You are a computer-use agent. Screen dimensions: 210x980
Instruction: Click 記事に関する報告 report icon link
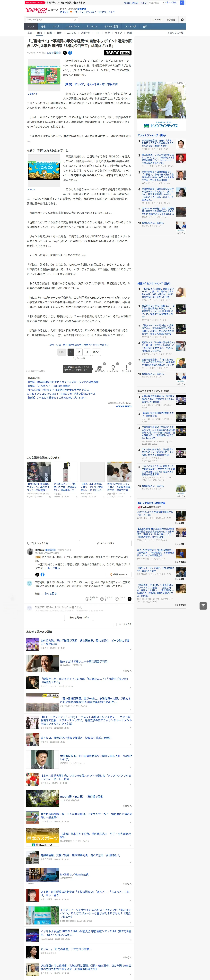point(36,371)
